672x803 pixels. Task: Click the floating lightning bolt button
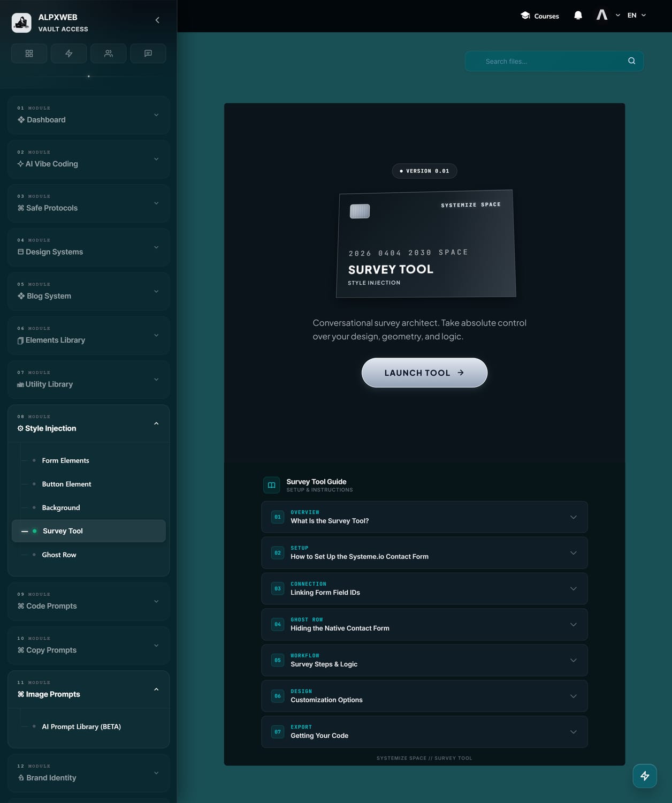coord(645,776)
